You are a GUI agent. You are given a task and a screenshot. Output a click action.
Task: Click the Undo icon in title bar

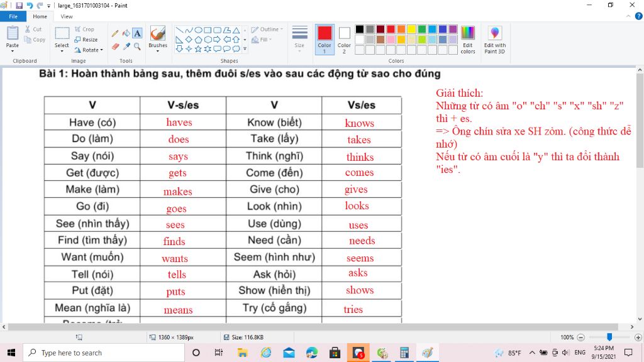[30, 6]
